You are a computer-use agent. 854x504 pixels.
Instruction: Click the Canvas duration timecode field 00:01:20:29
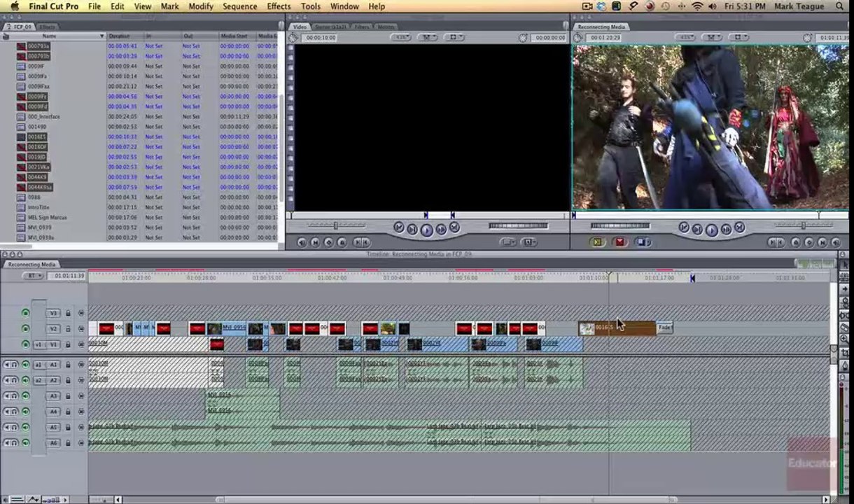tap(605, 37)
